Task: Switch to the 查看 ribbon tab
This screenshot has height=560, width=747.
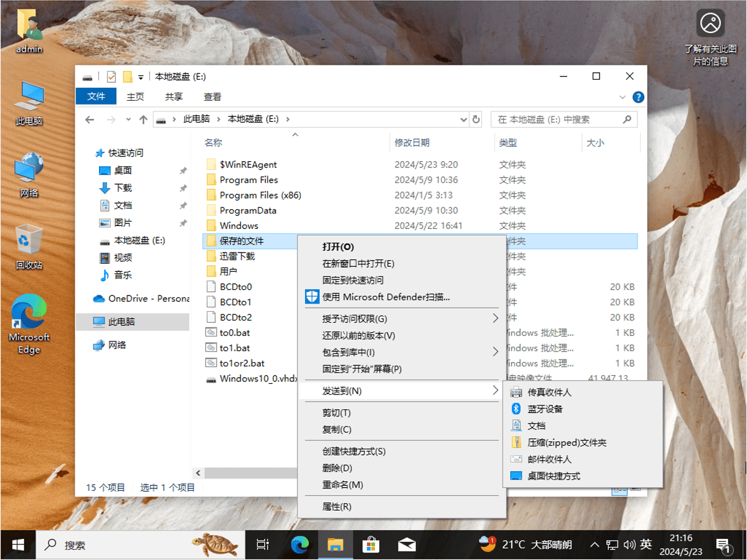Action: click(212, 96)
